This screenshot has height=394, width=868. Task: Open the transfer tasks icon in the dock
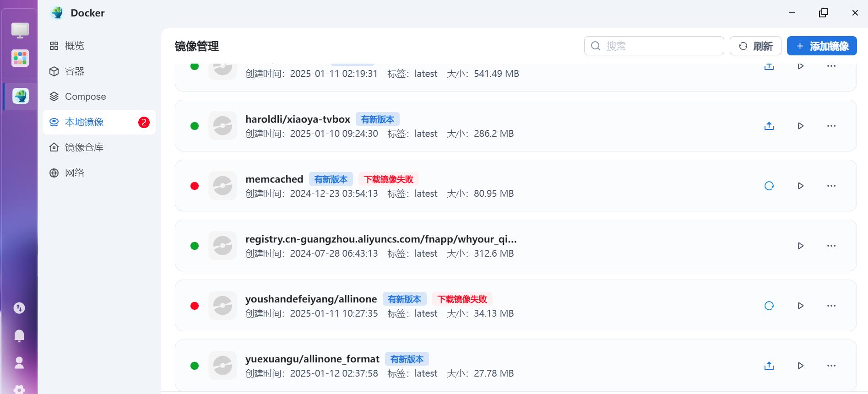(x=19, y=308)
